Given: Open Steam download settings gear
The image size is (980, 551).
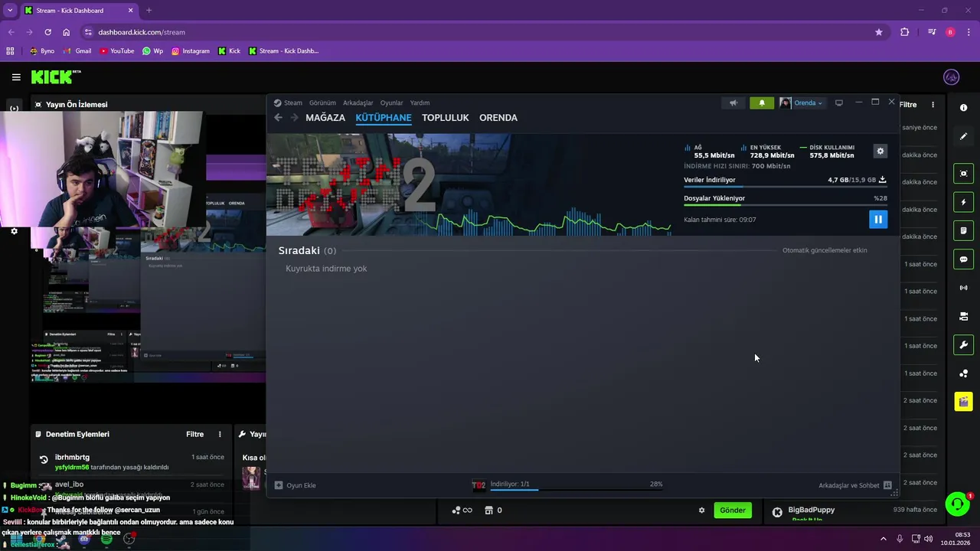Looking at the screenshot, I should click(x=880, y=152).
